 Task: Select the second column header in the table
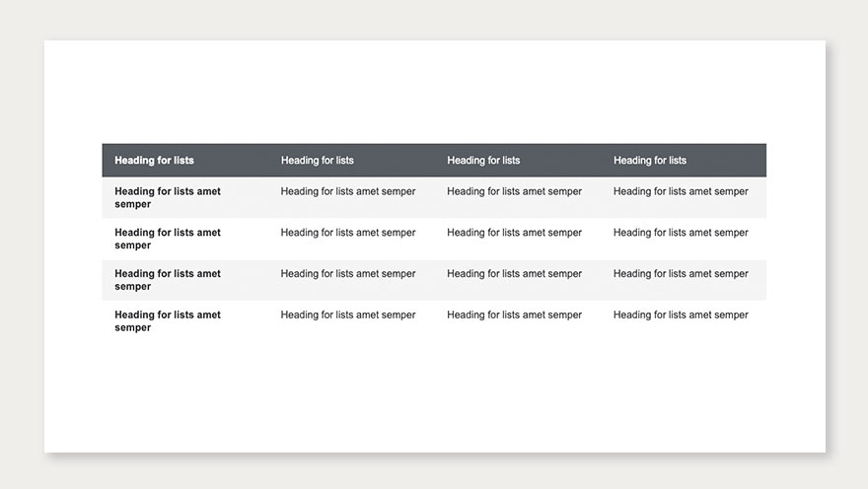(317, 160)
